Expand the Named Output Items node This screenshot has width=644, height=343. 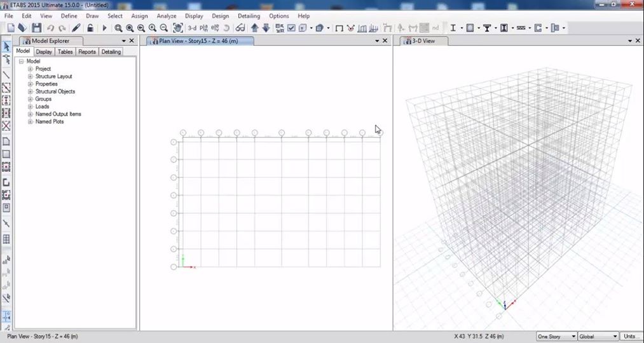(x=30, y=114)
